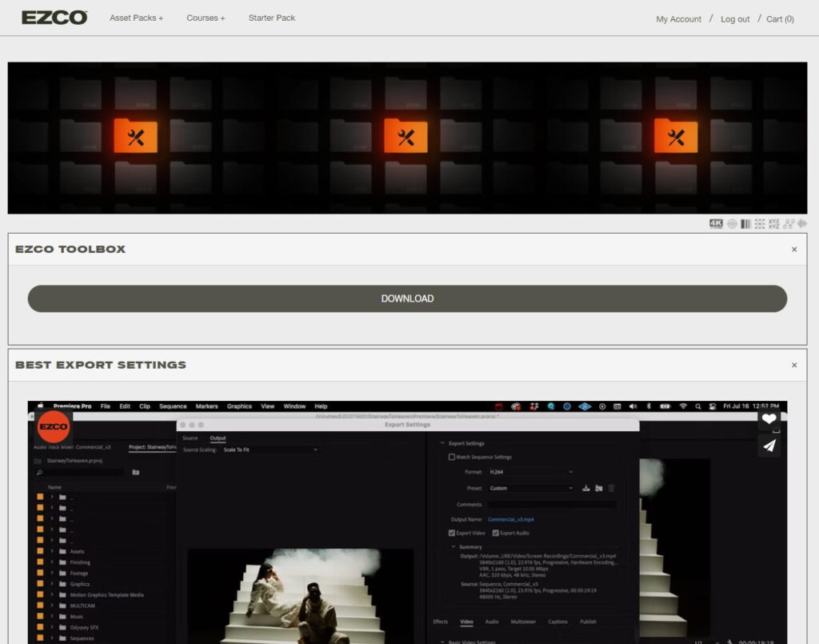Close the EZCO Toolbox panel
Screen dimensions: 819x644
(x=794, y=250)
